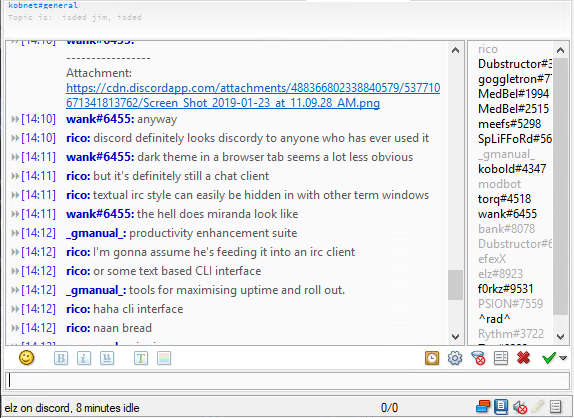This screenshot has height=418, width=574.
Task: Toggle the muted sound speaker icon
Action: click(519, 407)
